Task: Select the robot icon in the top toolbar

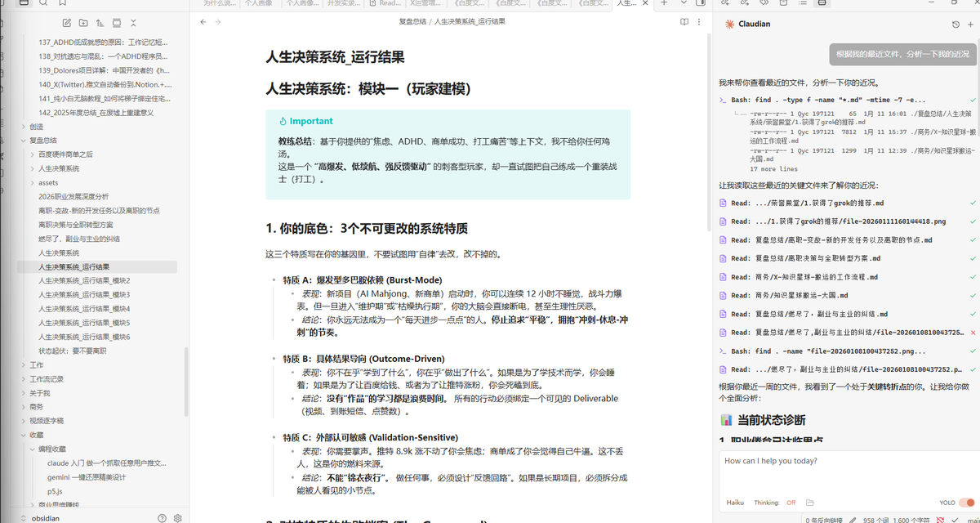Action: (x=822, y=3)
